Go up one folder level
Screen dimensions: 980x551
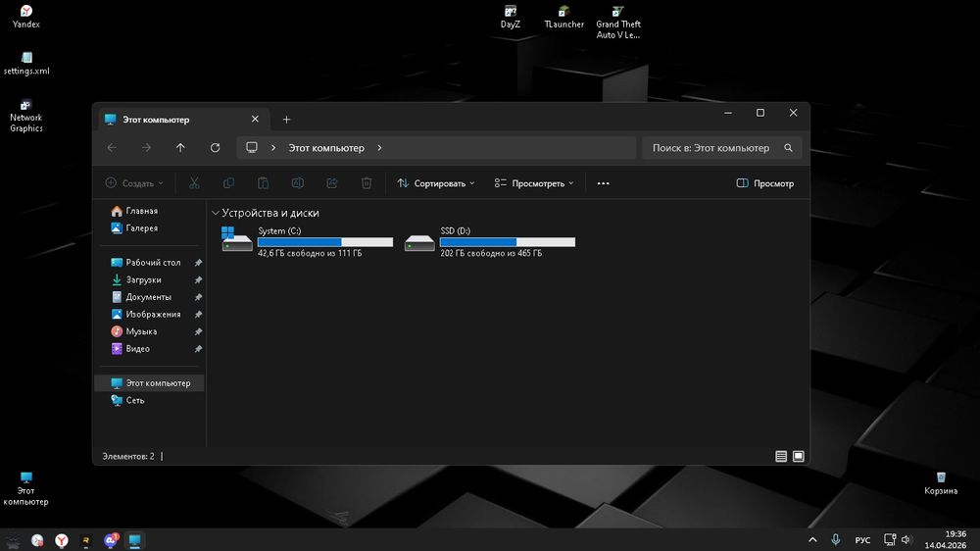180,148
